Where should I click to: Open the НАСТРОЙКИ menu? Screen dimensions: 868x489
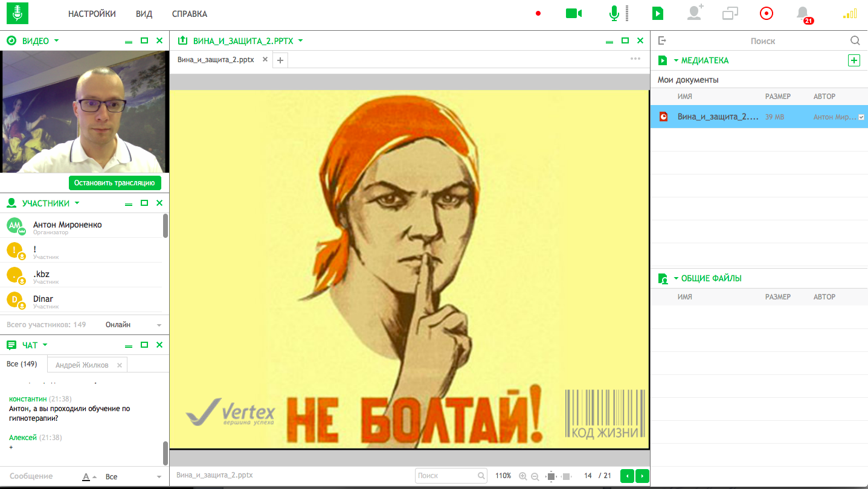point(92,14)
